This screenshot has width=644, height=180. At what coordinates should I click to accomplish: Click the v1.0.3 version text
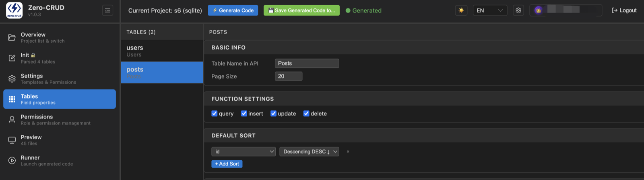click(35, 14)
